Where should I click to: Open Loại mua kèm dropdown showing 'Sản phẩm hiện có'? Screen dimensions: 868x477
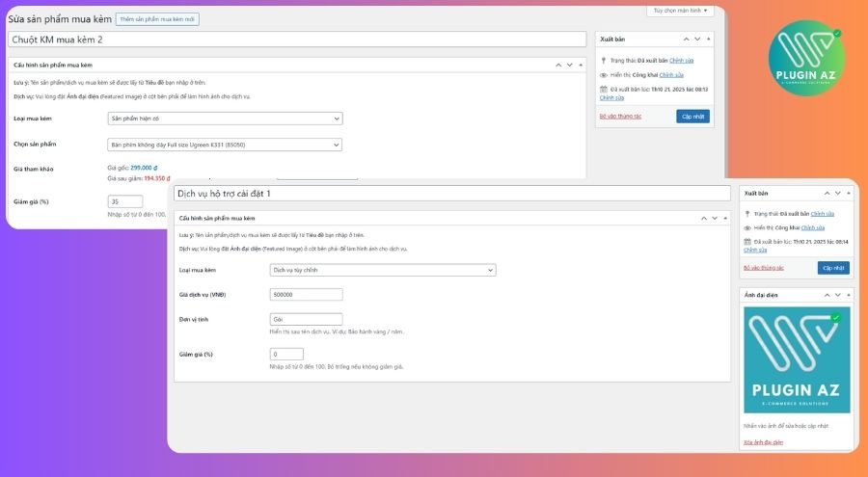225,119
